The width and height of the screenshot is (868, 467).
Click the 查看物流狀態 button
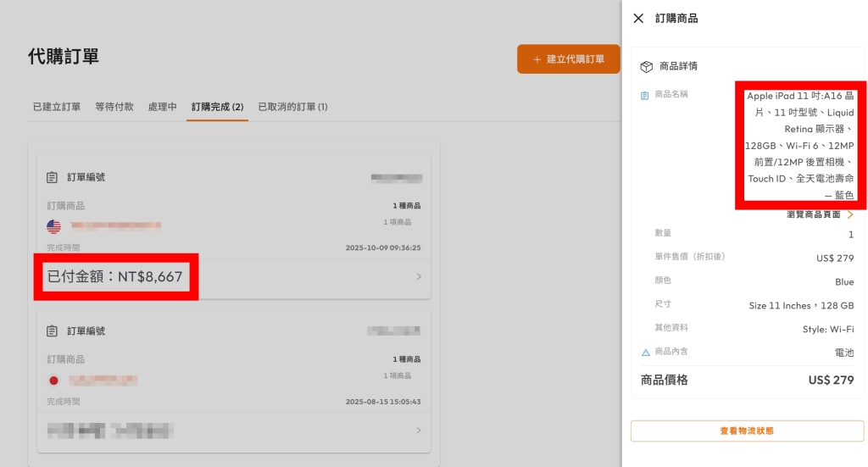[x=747, y=431]
